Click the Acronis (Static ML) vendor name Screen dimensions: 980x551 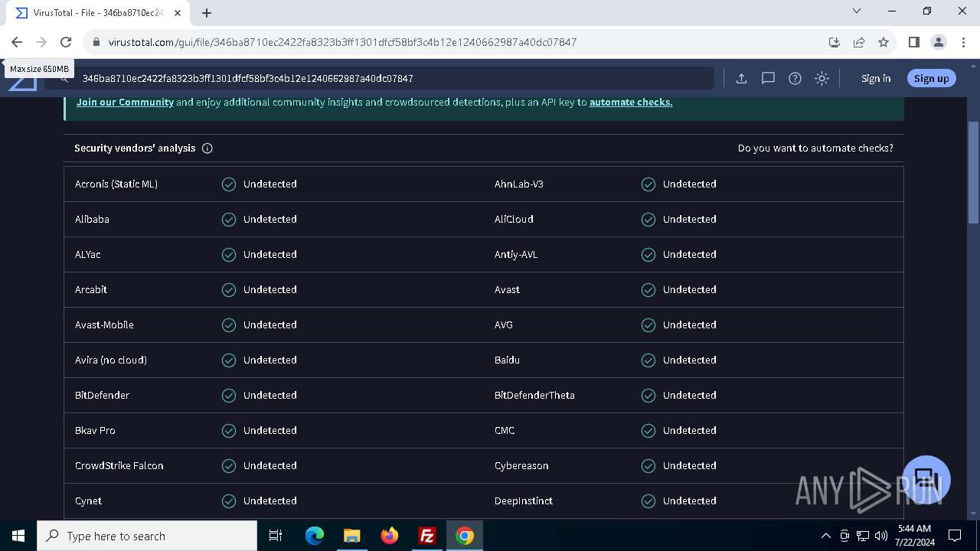click(x=116, y=184)
